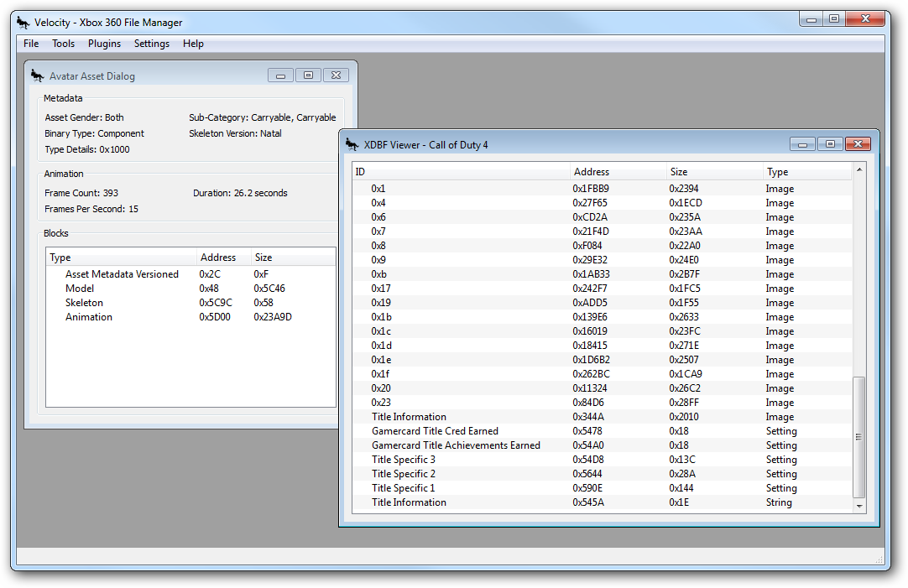Select the 0x4 image entry
The width and height of the screenshot is (908, 588).
tap(603, 203)
